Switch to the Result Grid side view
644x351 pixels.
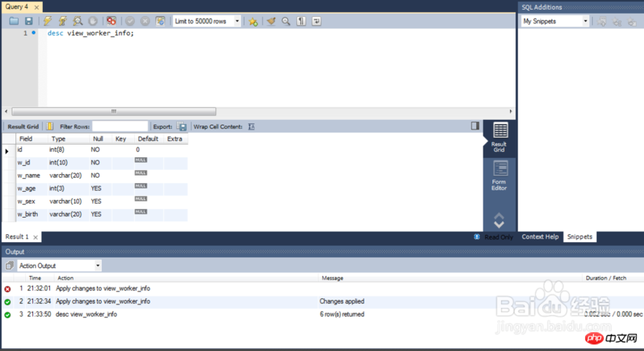499,138
